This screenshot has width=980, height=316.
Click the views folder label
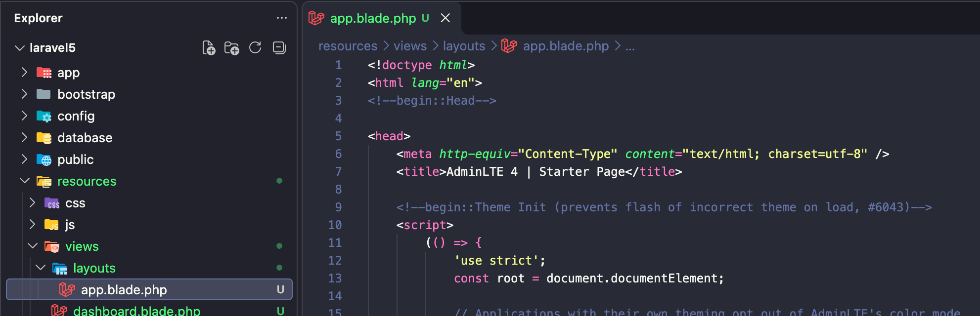pyautogui.click(x=82, y=246)
